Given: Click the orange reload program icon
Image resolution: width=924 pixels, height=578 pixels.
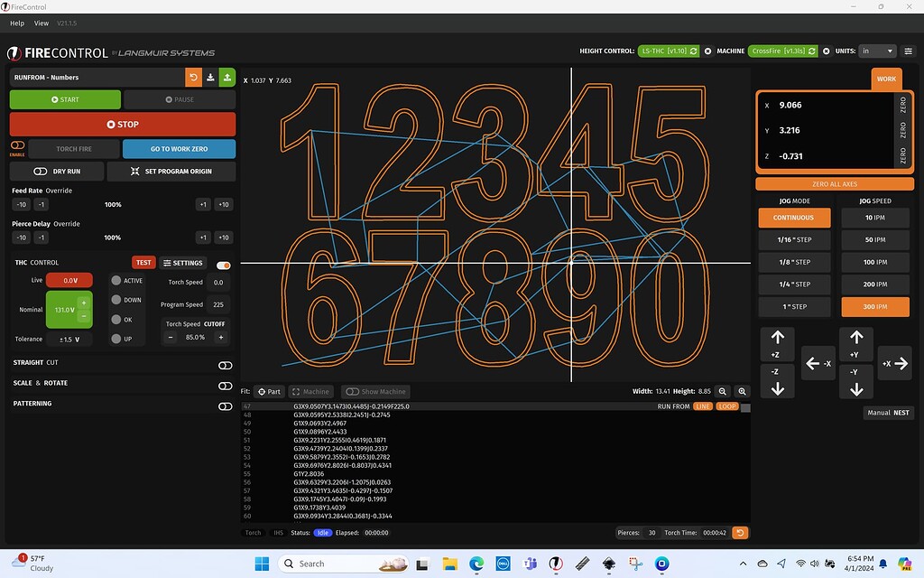Looking at the screenshot, I should (193, 78).
